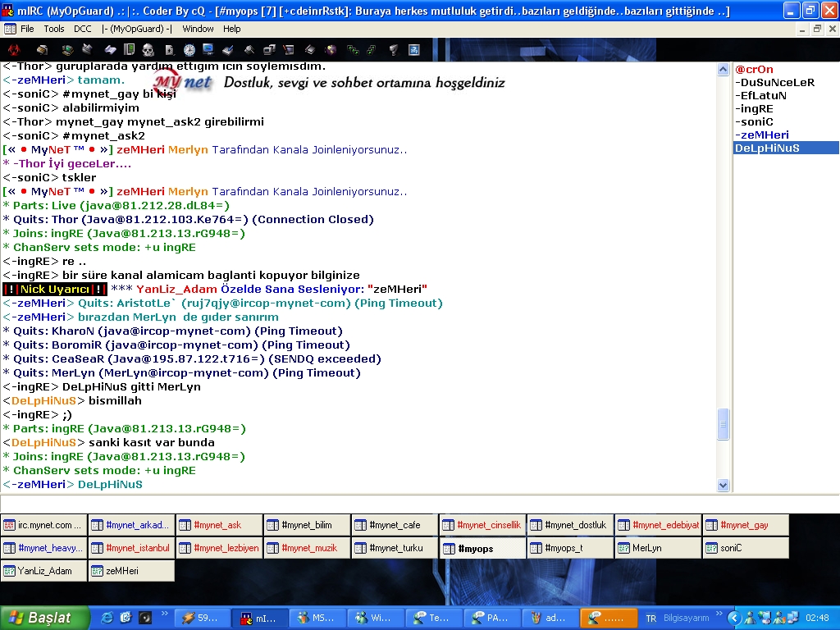The image size is (840, 630).
Task: Switch to the #mynet_arkad... channel
Action: [x=132, y=525]
